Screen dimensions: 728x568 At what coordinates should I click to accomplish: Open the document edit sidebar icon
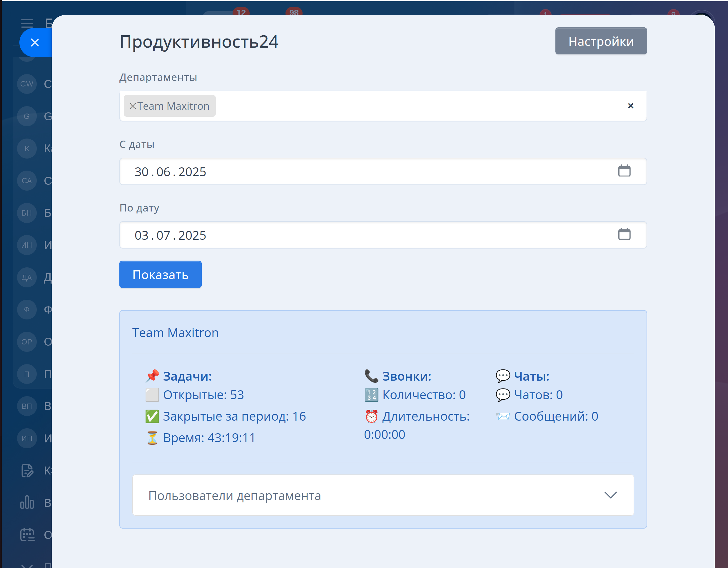[27, 470]
